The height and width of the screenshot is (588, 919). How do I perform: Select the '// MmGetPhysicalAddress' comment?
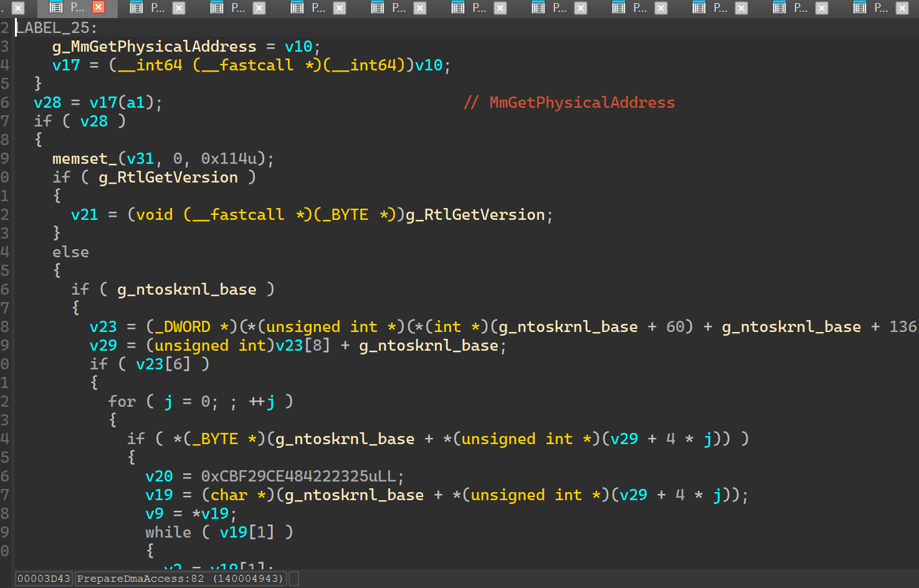click(569, 103)
